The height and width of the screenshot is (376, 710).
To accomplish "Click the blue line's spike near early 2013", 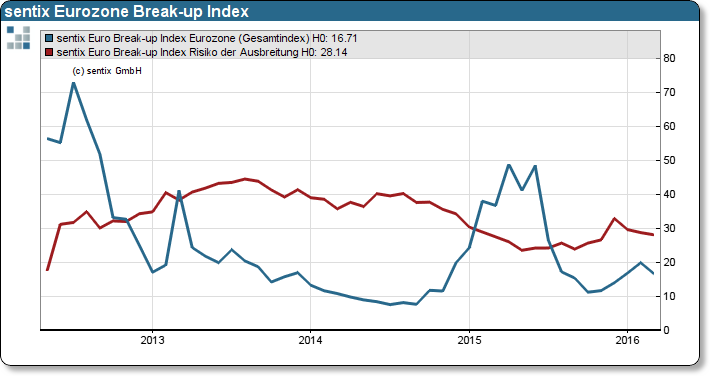I will click(x=179, y=191).
